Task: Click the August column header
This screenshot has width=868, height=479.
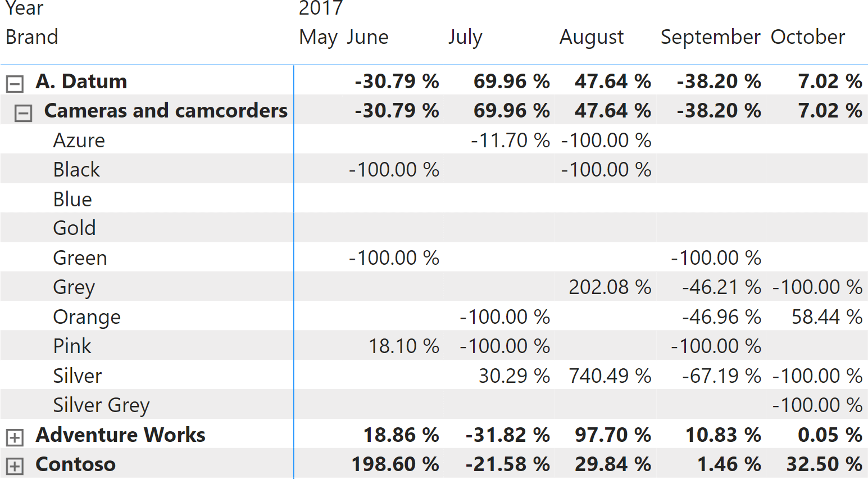Action: point(592,37)
